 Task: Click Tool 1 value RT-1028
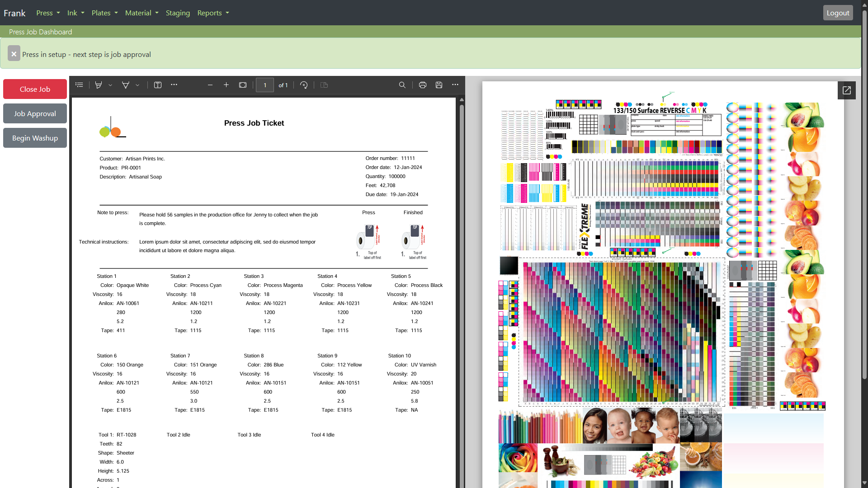pos(126,435)
